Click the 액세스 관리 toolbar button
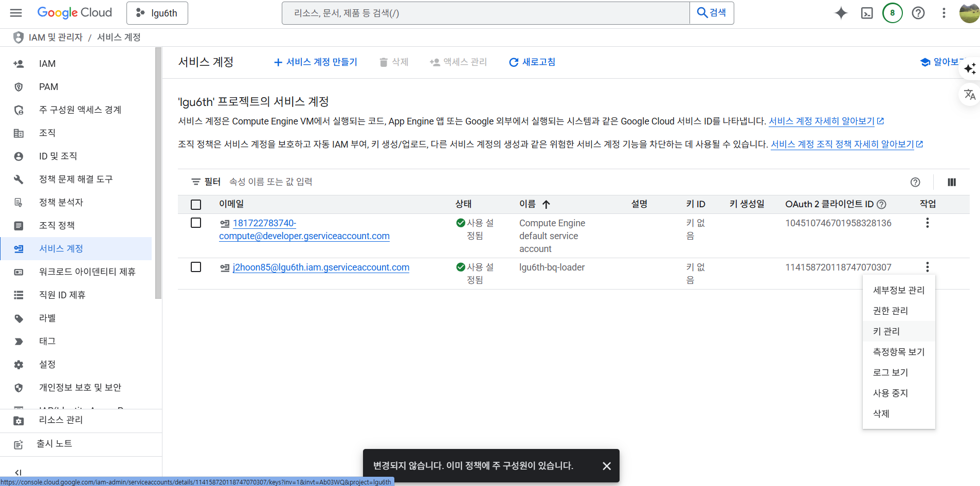The width and height of the screenshot is (980, 486). coord(458,62)
